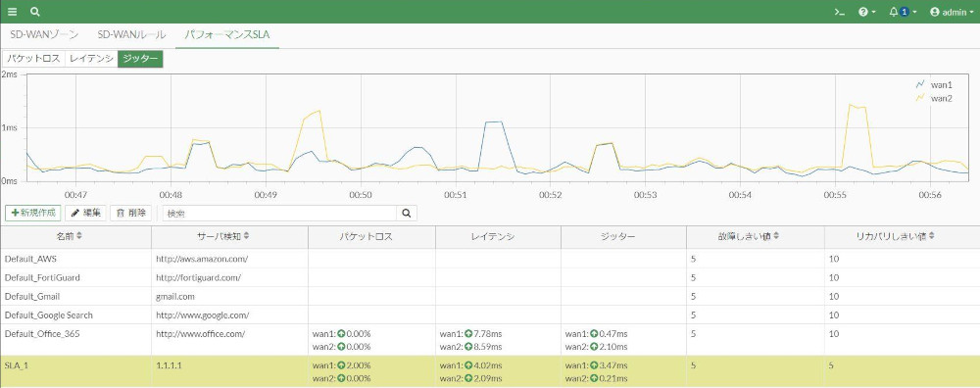980x388 pixels.
Task: Click the 新規作成 button
Action: [x=33, y=213]
